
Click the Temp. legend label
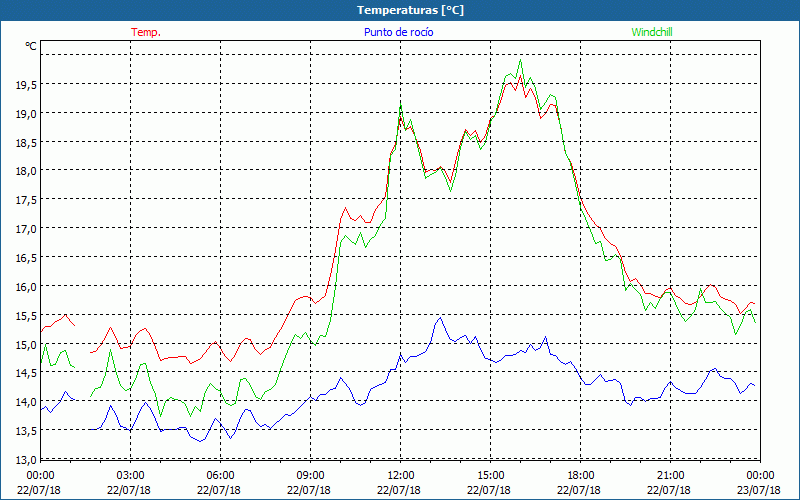146,32
